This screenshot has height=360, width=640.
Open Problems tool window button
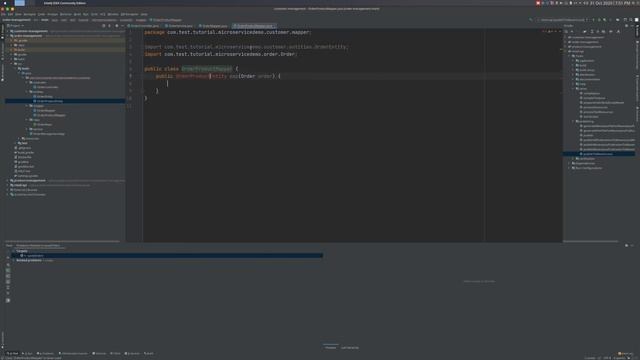coord(45,353)
